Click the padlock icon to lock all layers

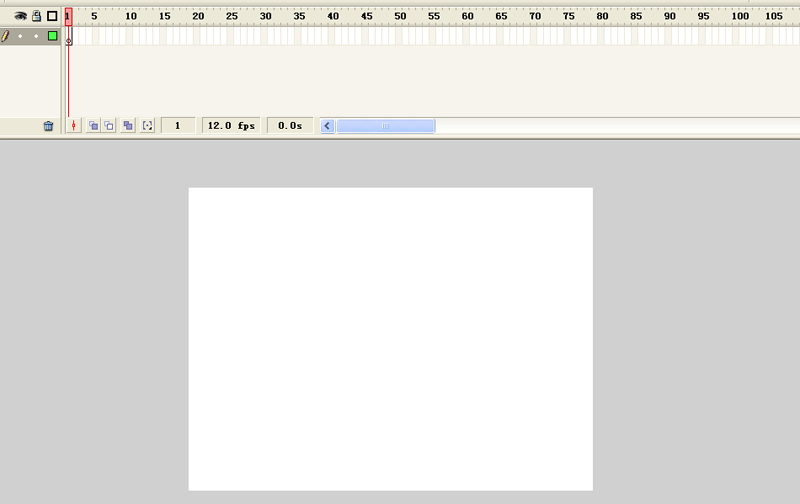click(36, 16)
